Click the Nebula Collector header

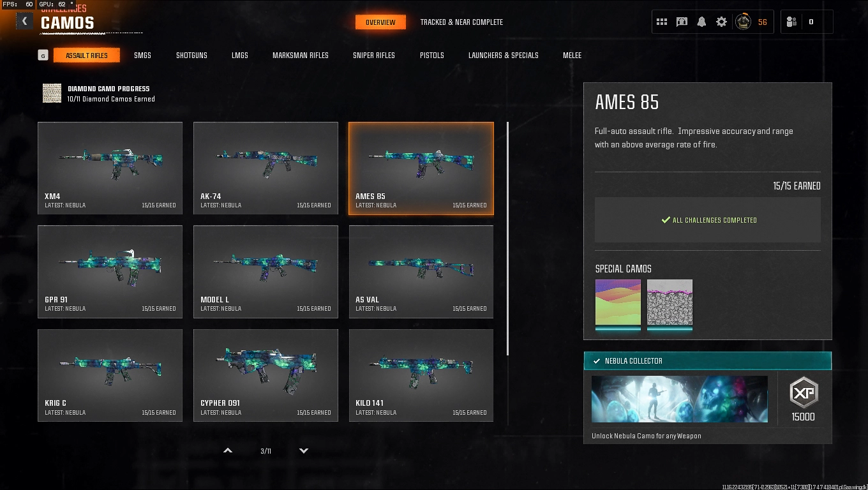[x=708, y=361]
